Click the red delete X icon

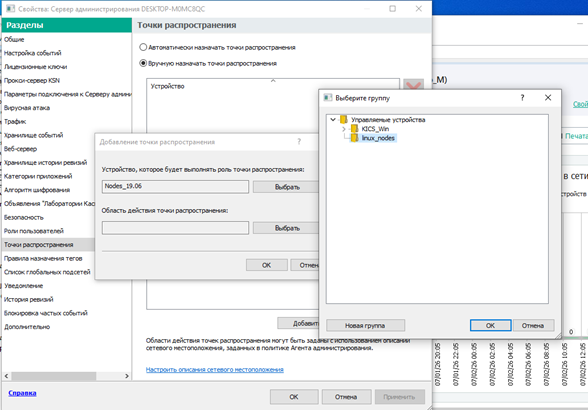click(413, 86)
